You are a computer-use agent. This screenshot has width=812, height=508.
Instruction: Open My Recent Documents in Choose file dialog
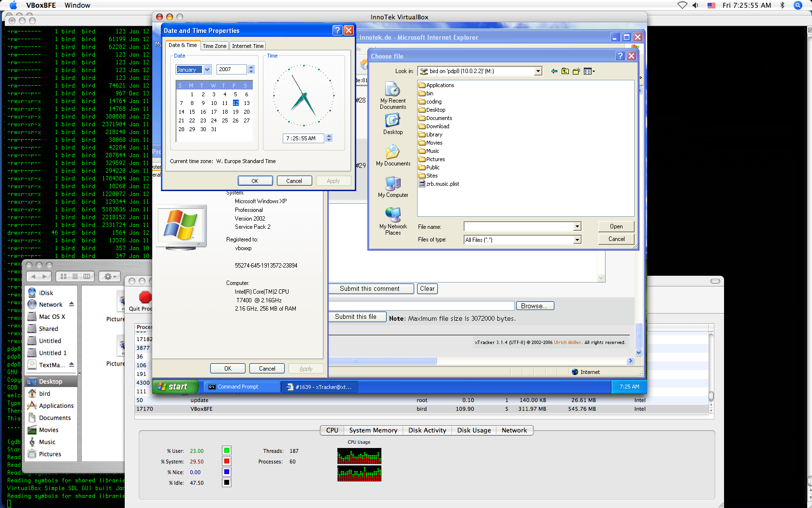(392, 96)
